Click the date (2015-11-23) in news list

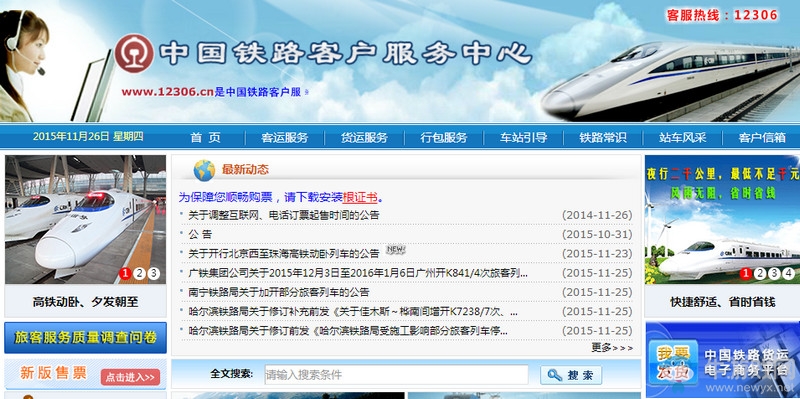click(597, 254)
